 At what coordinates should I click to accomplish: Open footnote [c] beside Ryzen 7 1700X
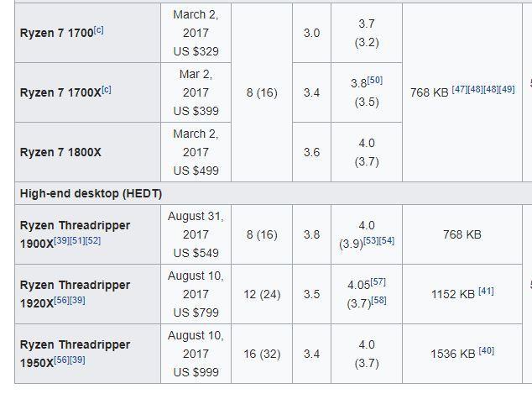(x=107, y=90)
